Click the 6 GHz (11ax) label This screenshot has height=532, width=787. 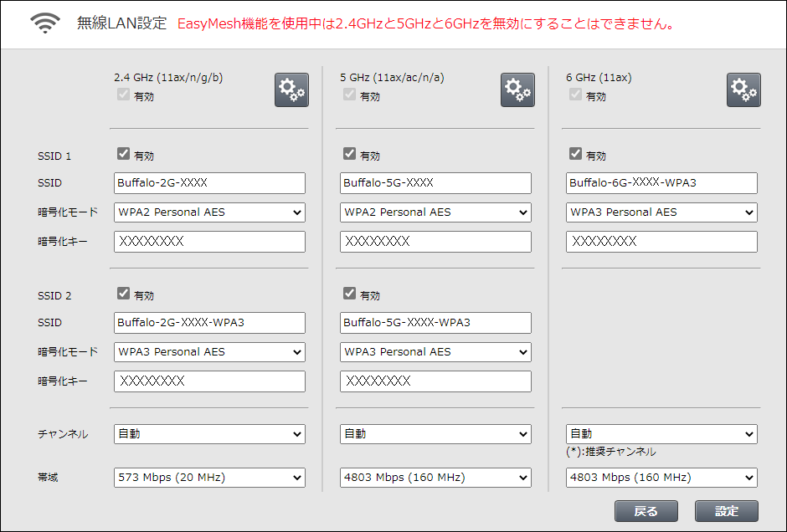coord(599,78)
